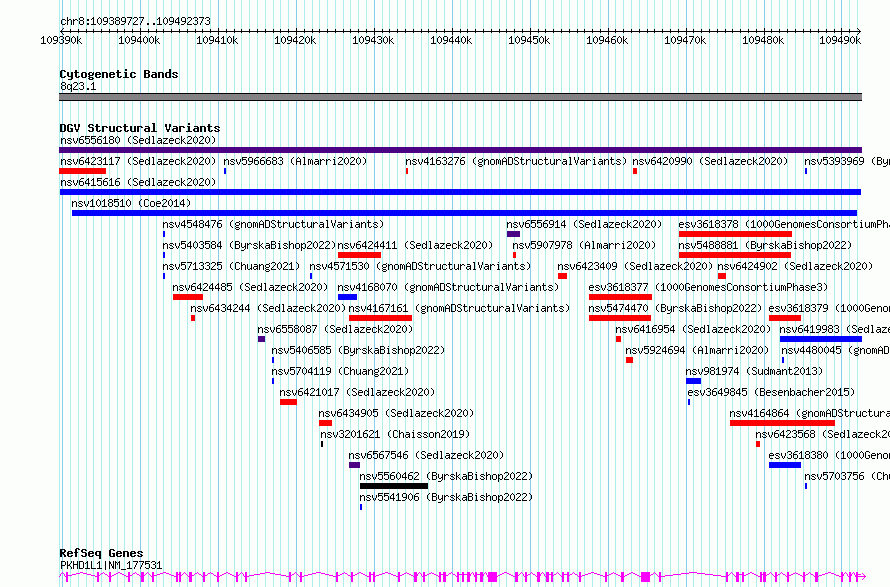Select the long purple nsv6556180 variant bar
This screenshot has height=587, width=890.
(460, 150)
